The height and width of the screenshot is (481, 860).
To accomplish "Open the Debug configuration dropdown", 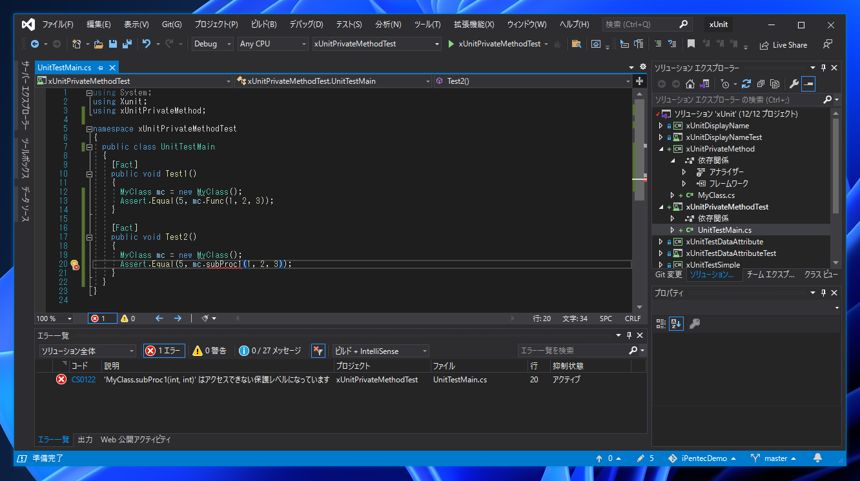I will click(212, 44).
